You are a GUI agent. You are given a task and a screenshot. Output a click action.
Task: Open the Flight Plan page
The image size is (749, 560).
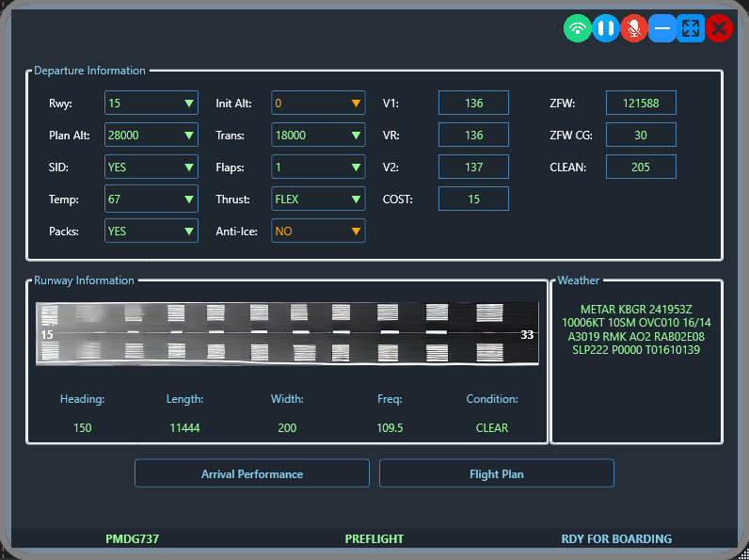(496, 473)
